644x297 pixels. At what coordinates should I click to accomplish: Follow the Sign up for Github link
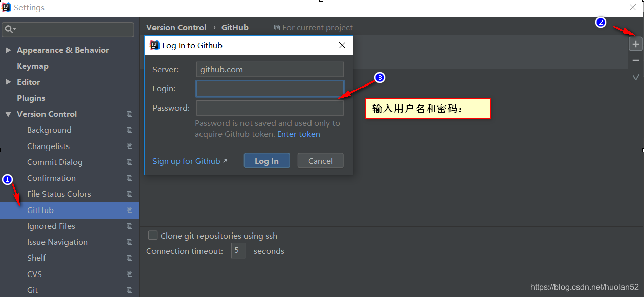pos(190,161)
